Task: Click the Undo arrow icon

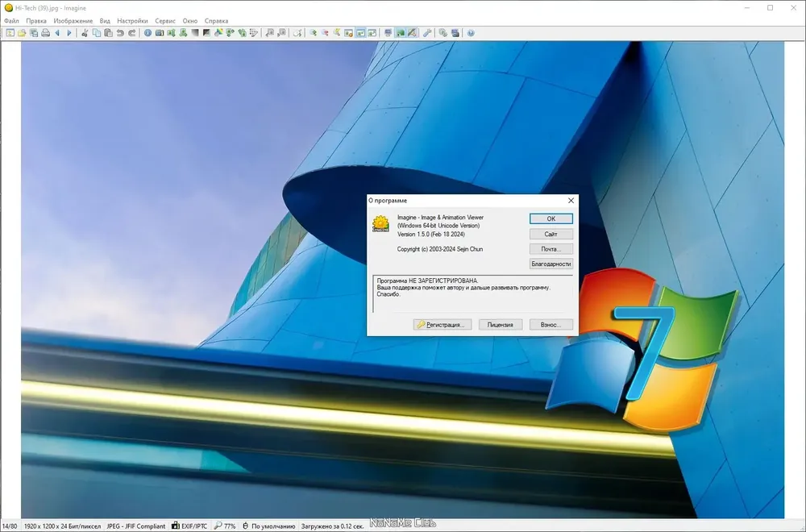Action: point(120,33)
